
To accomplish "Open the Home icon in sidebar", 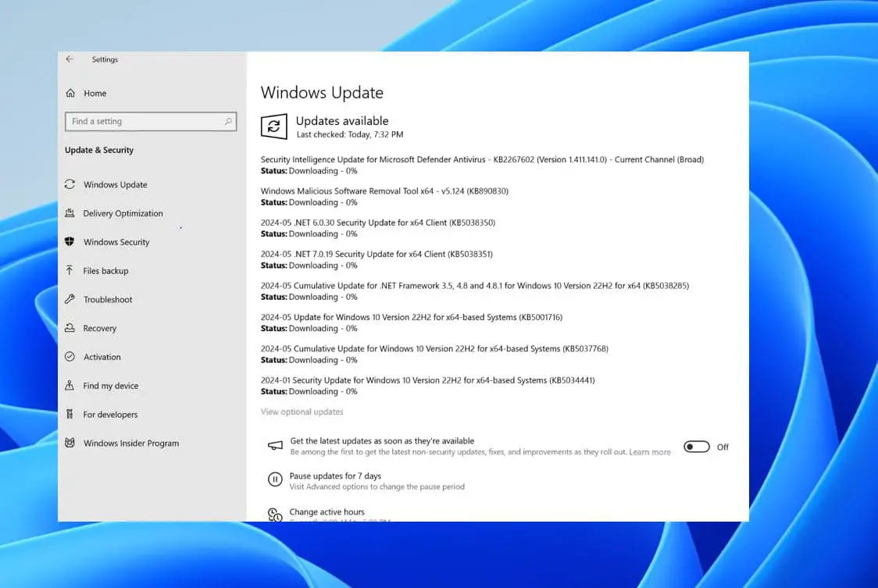I will click(x=70, y=93).
